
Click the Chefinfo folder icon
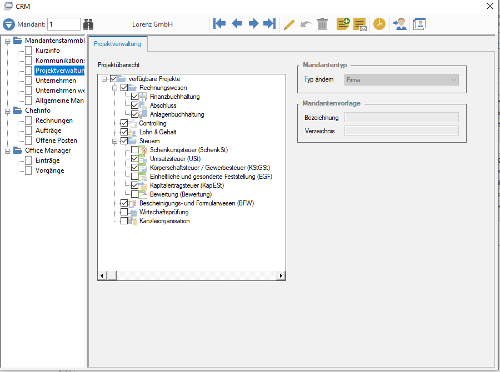[x=18, y=111]
